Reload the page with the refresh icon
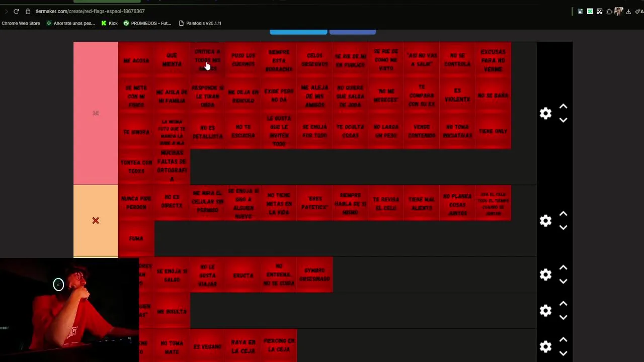644x362 pixels. click(x=16, y=11)
